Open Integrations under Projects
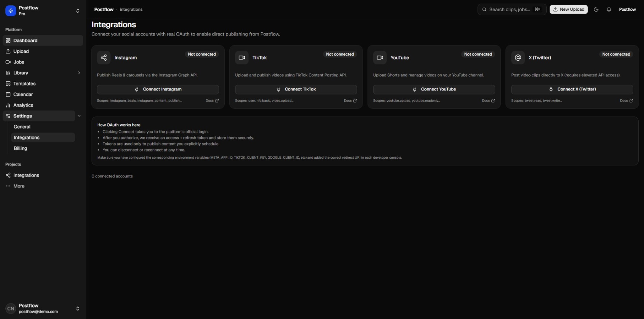 [x=43, y=175]
